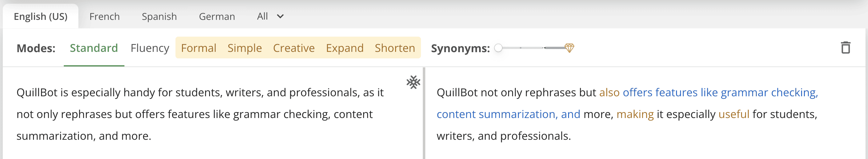868x159 pixels.
Task: Switch to the French language tab
Action: click(105, 16)
